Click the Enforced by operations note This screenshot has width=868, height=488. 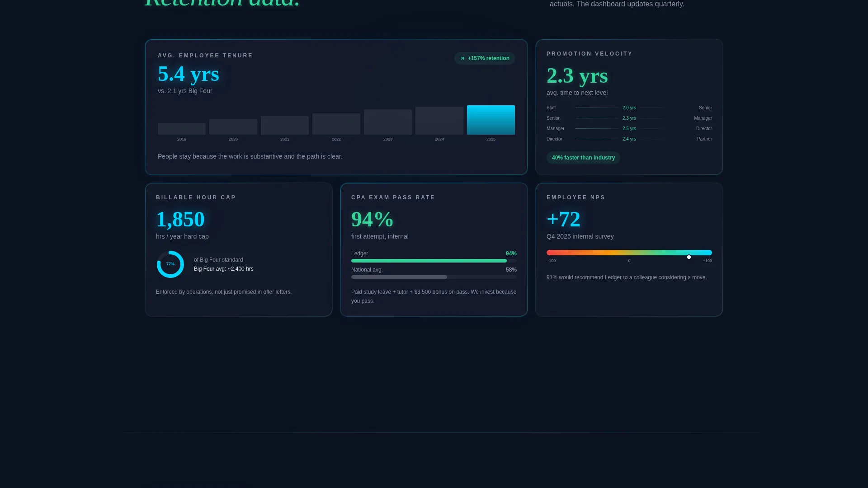pyautogui.click(x=224, y=292)
